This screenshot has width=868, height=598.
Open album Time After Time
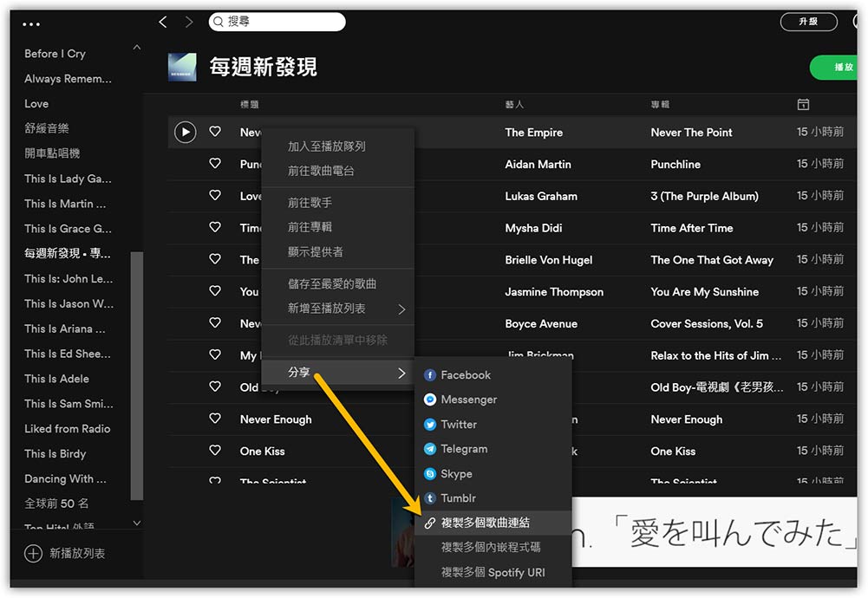(x=691, y=228)
